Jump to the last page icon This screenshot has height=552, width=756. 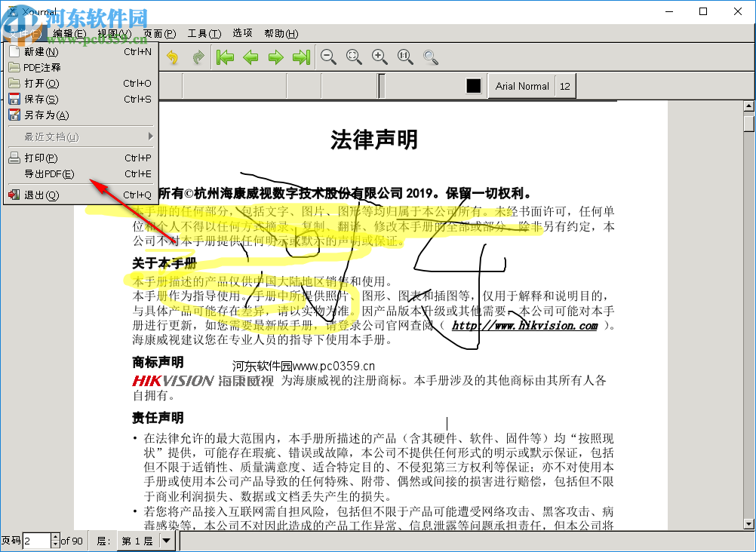click(301, 57)
